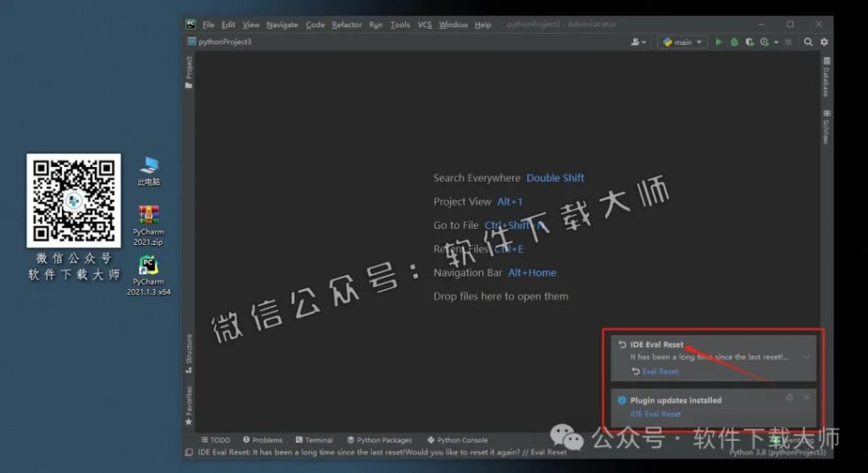The image size is (868, 473).
Task: Expand the profiler options dropdown arrow
Action: tap(776, 42)
